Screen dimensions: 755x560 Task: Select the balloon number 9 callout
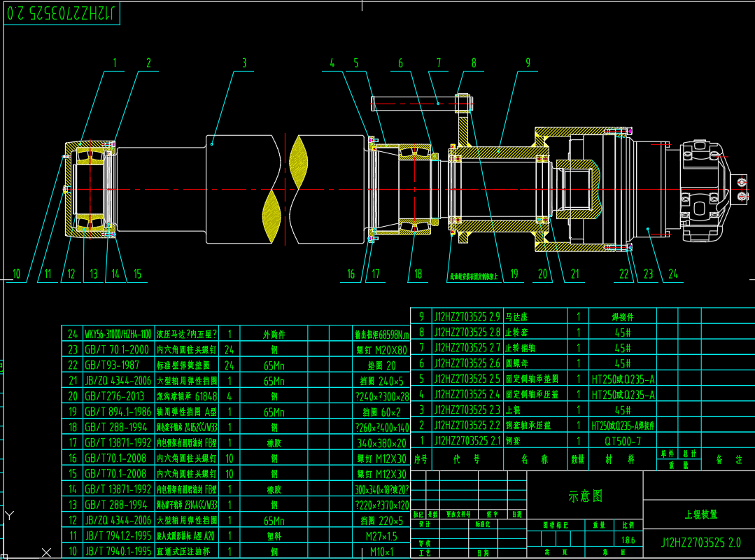click(528, 63)
